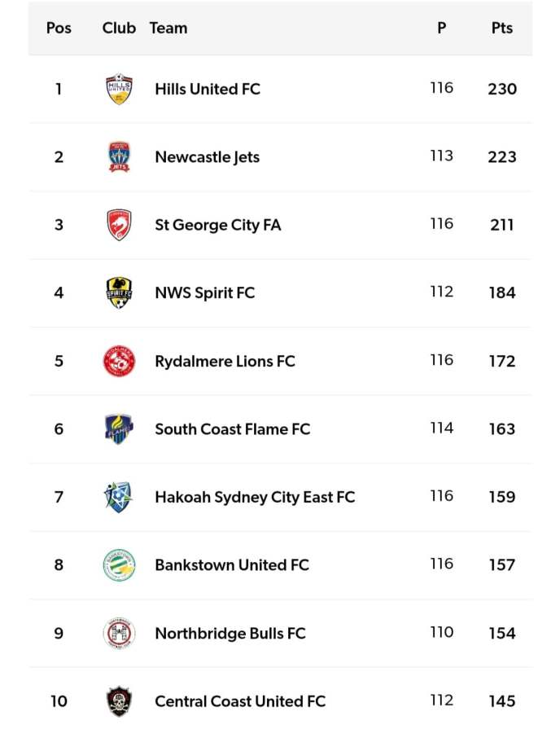The width and height of the screenshot is (560, 729).
Task: Open the Rydalmere Lions FC red crest
Action: [120, 361]
